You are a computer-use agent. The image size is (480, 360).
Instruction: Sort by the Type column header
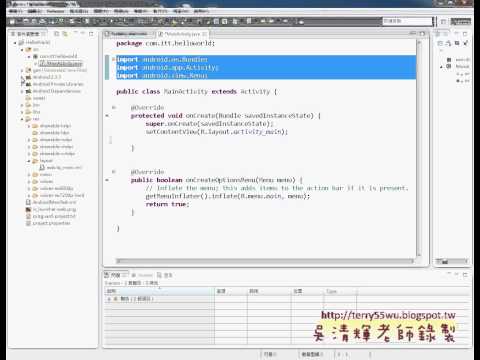click(340, 291)
